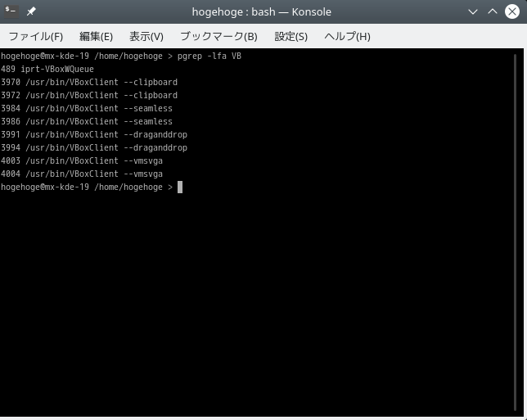
Task: Click the 'pgrep -lfa VB' command text
Action: [x=209, y=56]
